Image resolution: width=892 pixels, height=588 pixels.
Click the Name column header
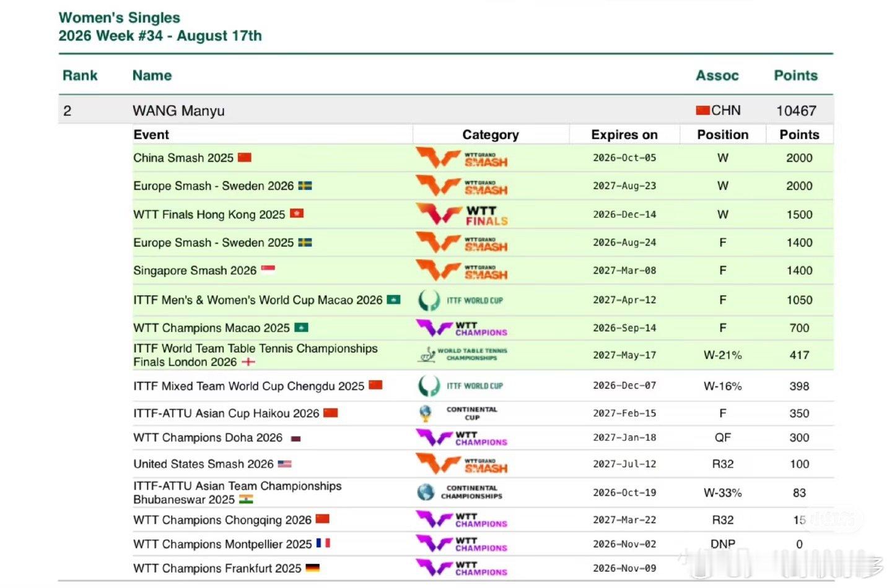tap(152, 76)
